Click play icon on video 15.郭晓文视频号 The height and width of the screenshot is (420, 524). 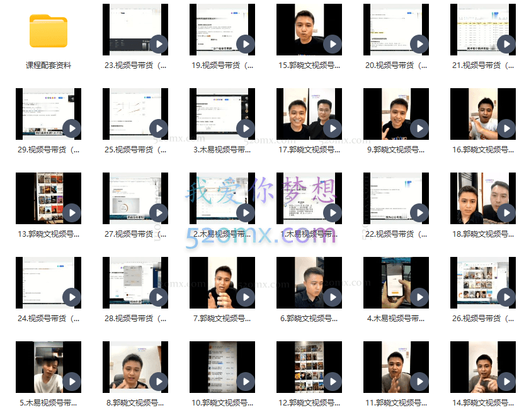[333, 44]
